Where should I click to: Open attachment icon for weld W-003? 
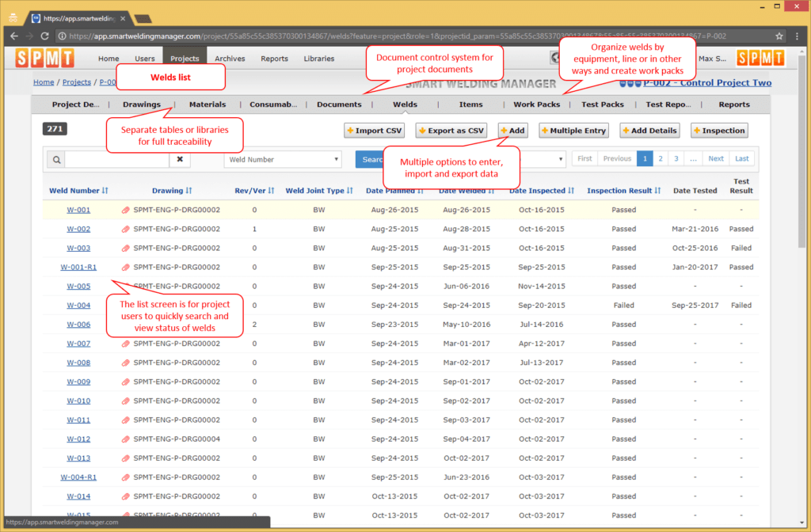tap(126, 248)
